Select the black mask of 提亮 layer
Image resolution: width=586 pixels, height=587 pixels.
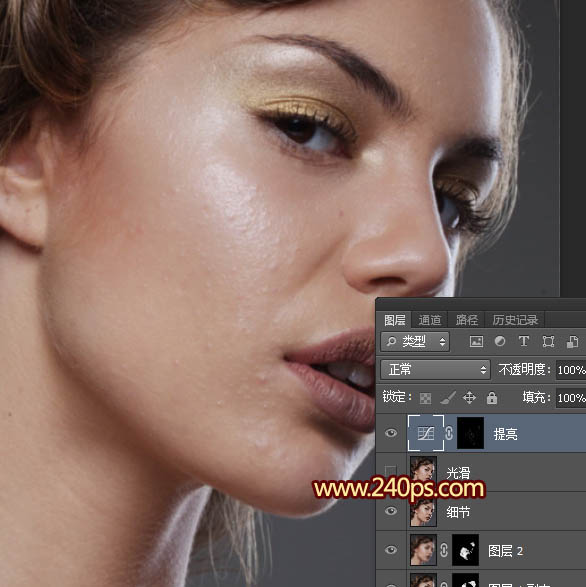(471, 433)
